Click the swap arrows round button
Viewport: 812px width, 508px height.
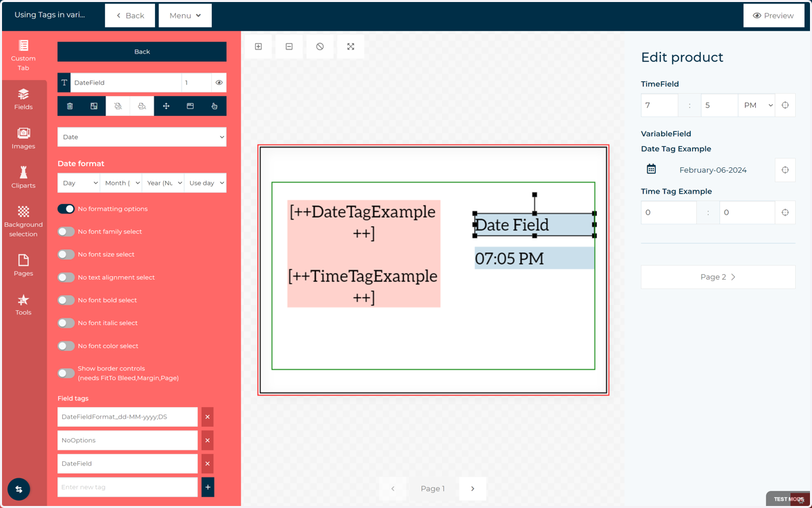point(19,489)
